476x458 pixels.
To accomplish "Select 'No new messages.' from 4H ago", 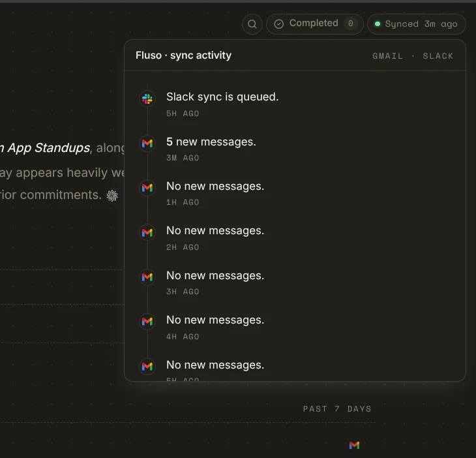I will 215,320.
